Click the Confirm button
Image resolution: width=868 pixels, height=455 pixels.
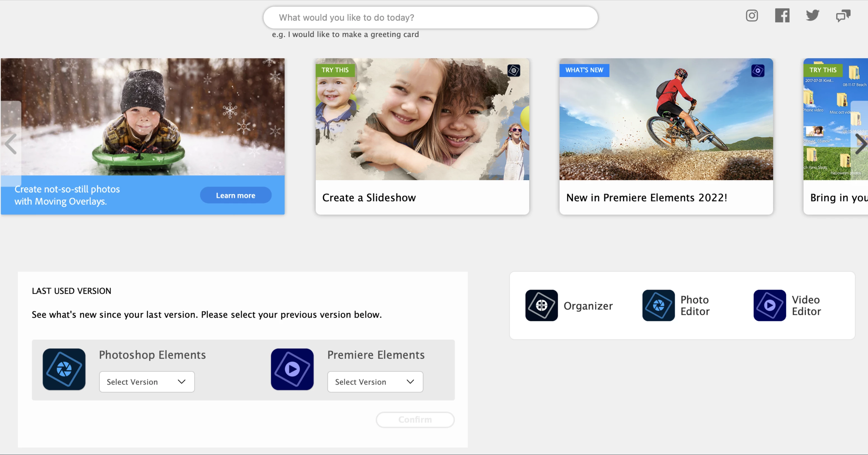[415, 420]
